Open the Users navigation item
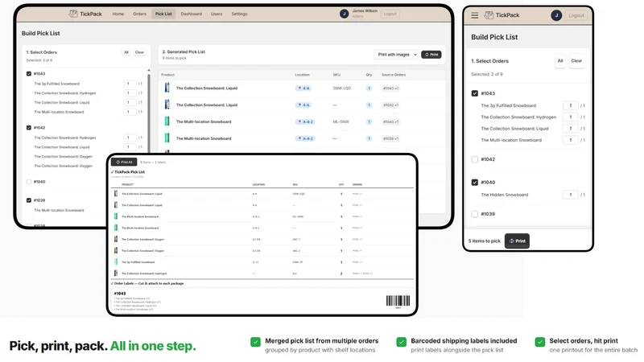644x362 pixels. [x=217, y=14]
